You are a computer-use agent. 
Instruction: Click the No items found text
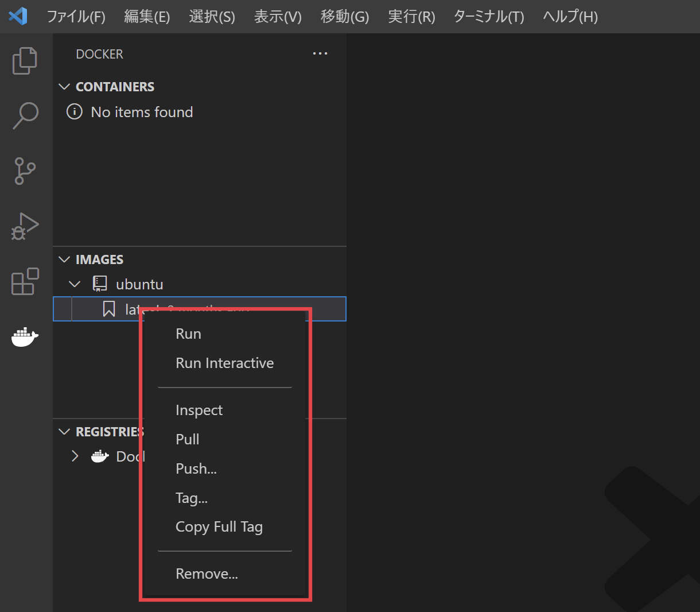pyautogui.click(x=142, y=112)
